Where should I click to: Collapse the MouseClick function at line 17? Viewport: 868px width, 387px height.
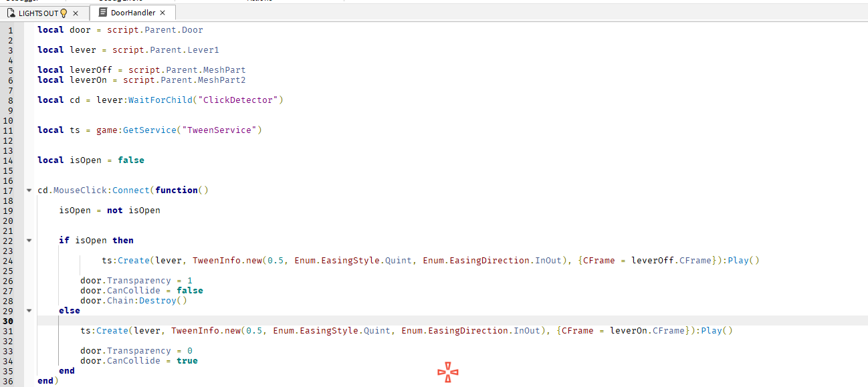coord(29,190)
